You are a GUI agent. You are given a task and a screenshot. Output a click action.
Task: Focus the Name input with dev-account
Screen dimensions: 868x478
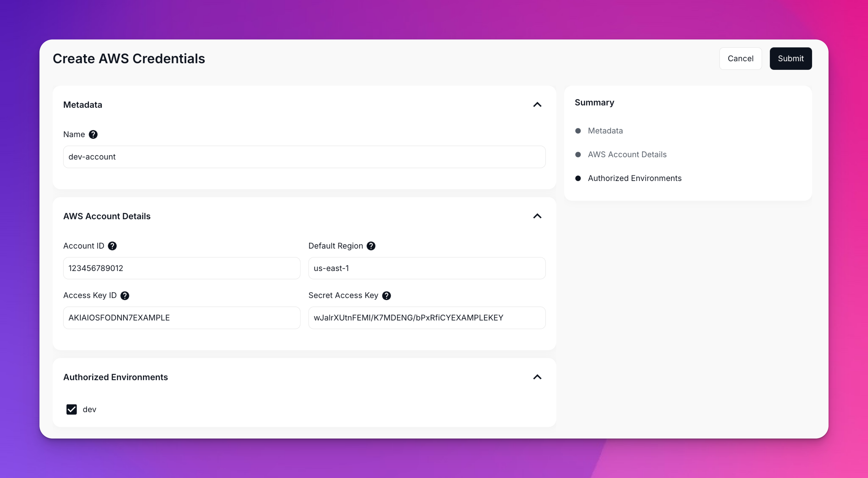coord(304,157)
